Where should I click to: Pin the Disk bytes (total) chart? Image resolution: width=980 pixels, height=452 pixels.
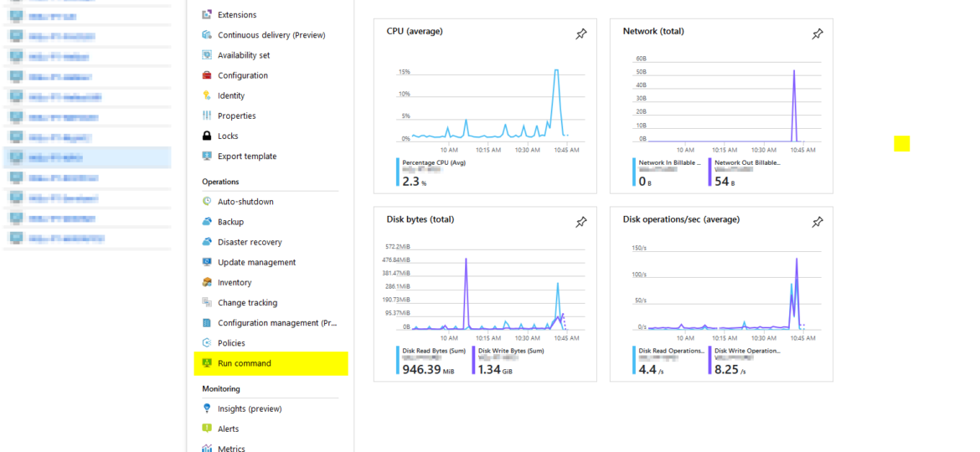pos(581,223)
